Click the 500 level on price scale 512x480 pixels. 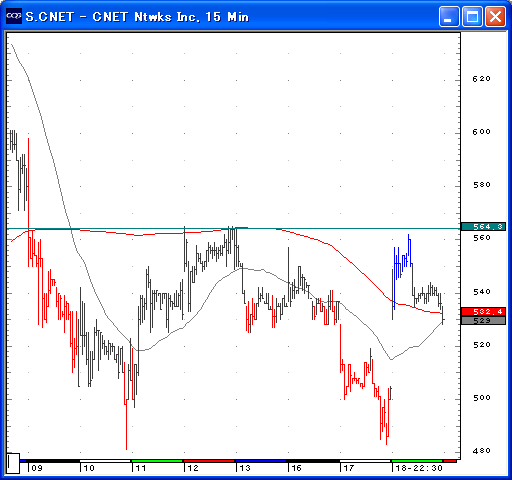[482, 398]
